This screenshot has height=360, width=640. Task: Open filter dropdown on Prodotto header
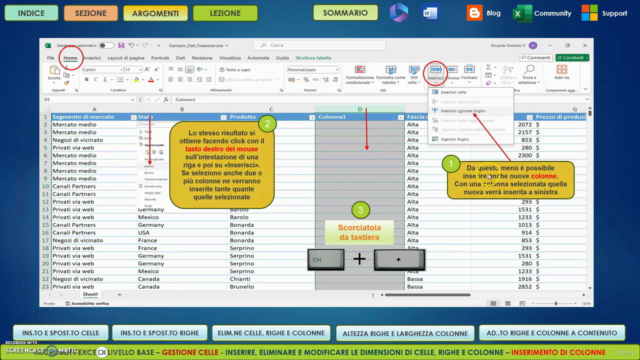(312, 118)
